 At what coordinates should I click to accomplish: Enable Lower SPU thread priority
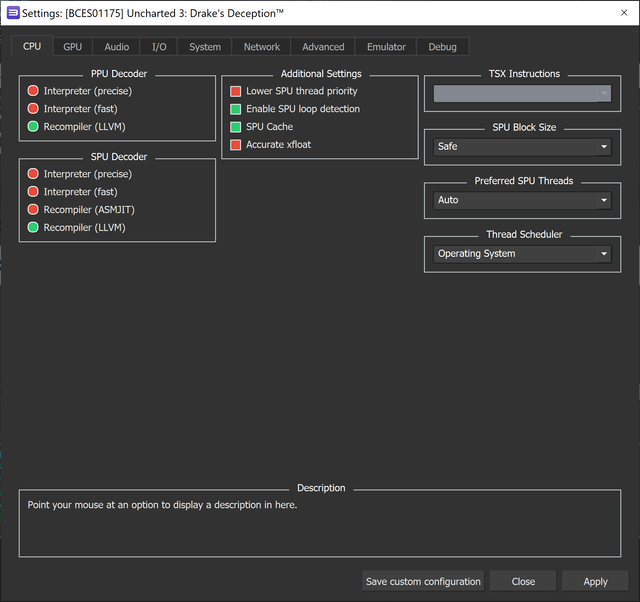(294, 91)
